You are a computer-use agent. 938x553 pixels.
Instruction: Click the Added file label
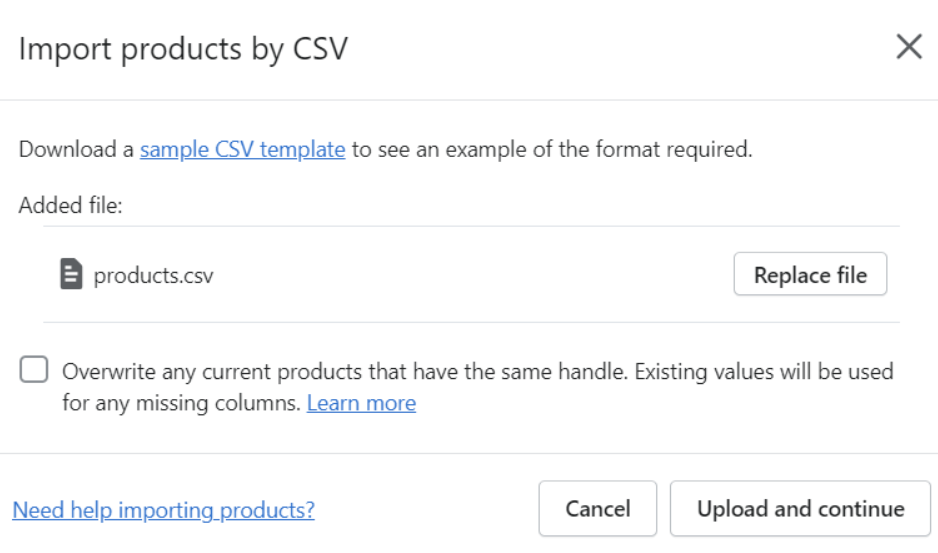(71, 205)
